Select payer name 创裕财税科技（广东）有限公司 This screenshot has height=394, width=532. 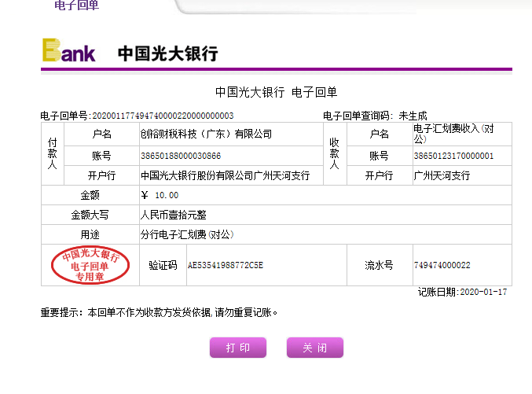coord(206,134)
